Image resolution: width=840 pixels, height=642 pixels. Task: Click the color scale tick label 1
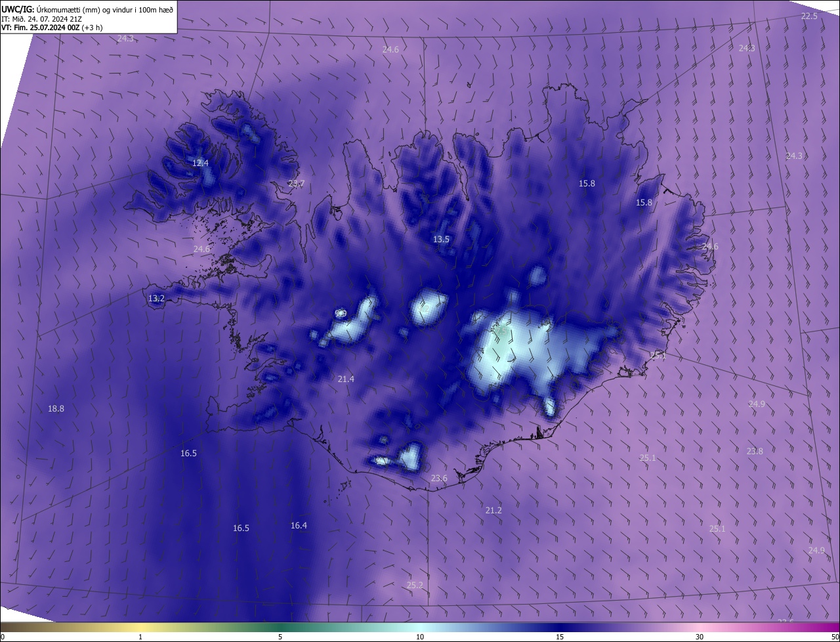140,637
